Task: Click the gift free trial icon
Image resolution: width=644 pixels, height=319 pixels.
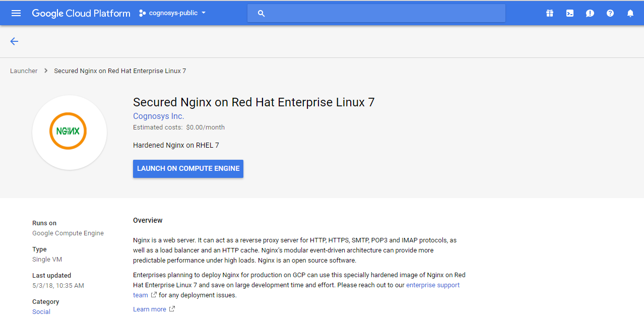Action: tap(550, 14)
